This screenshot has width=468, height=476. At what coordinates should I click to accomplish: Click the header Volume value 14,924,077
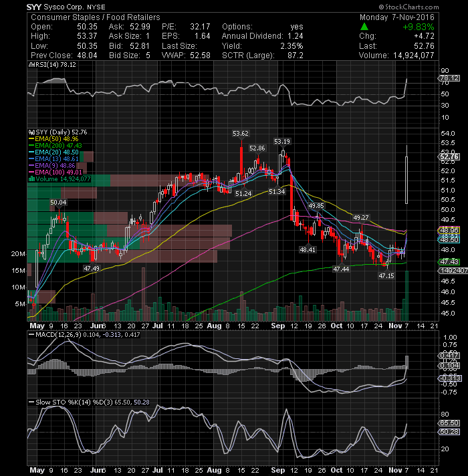coord(414,55)
